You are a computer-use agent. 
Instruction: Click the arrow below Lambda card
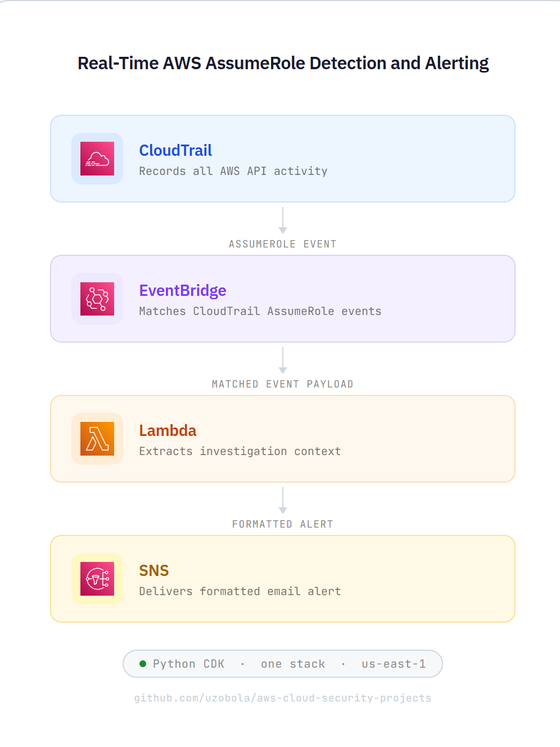(x=283, y=500)
